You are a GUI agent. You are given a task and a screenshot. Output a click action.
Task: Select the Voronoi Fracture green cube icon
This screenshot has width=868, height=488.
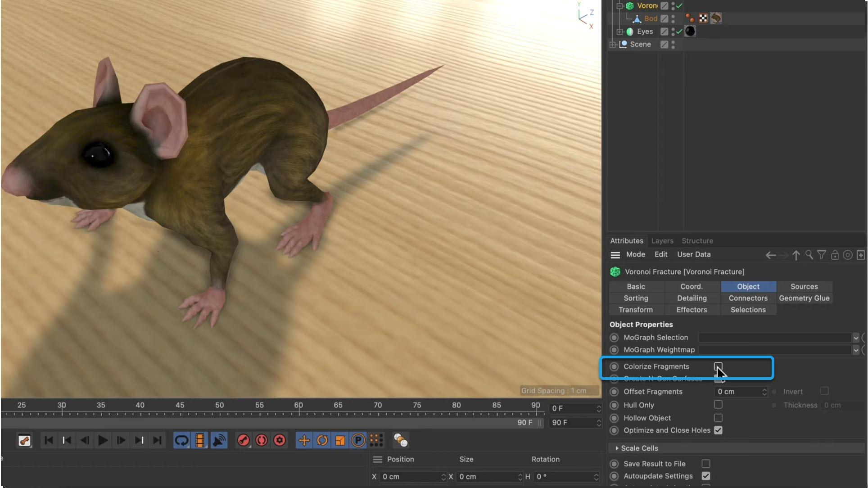click(x=629, y=5)
